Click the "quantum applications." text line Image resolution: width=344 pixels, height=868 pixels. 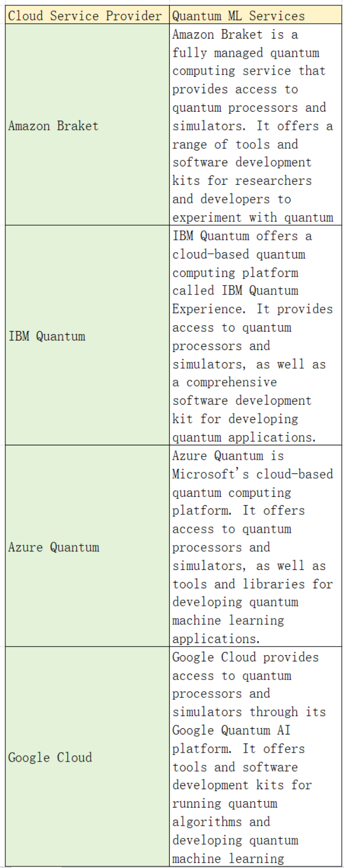(244, 437)
